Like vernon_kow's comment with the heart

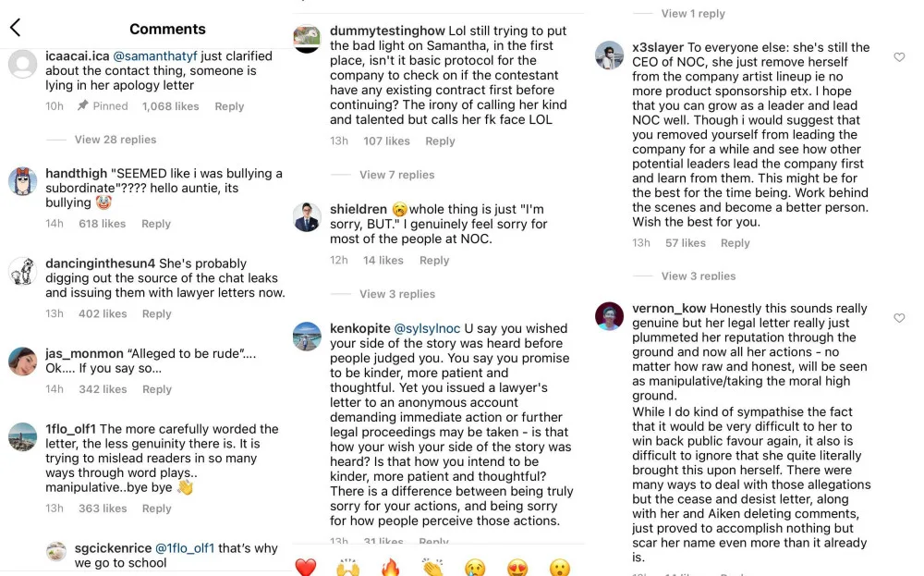[x=899, y=318]
